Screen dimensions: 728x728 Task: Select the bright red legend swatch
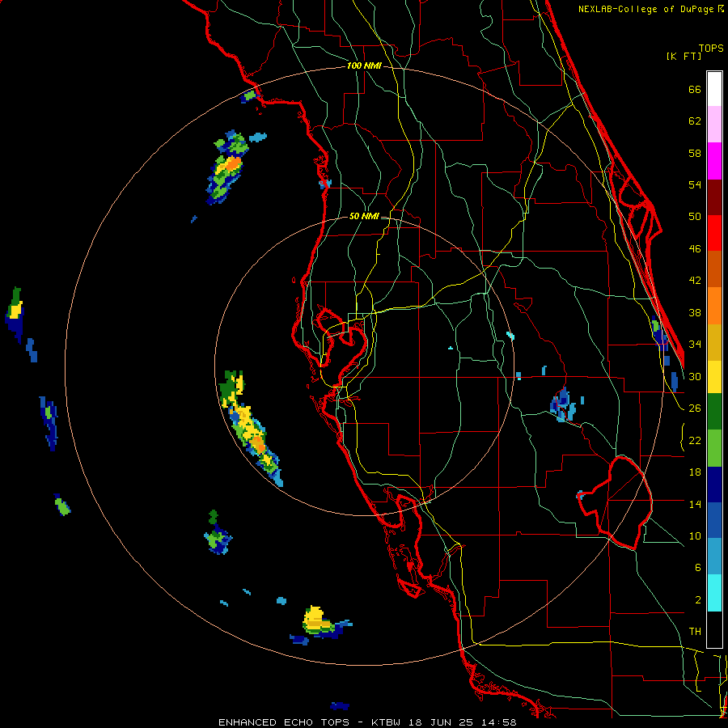pos(714,233)
